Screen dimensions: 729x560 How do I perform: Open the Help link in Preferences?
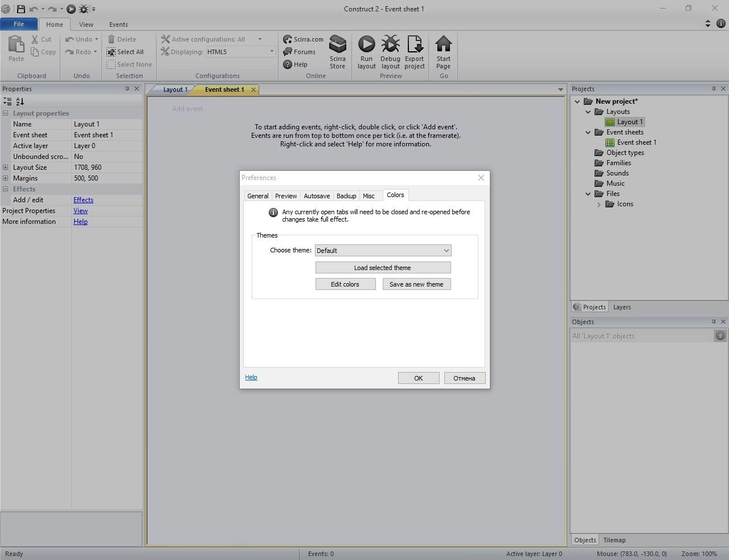(251, 377)
